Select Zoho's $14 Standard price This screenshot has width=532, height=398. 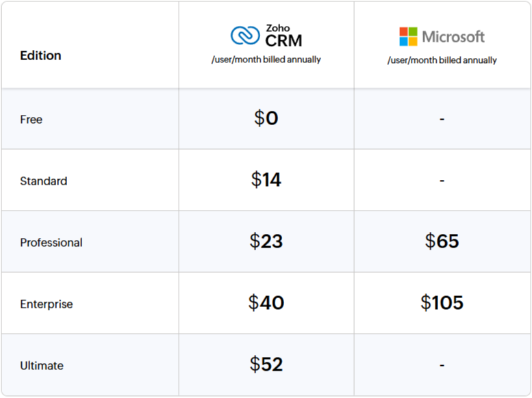pos(266,179)
